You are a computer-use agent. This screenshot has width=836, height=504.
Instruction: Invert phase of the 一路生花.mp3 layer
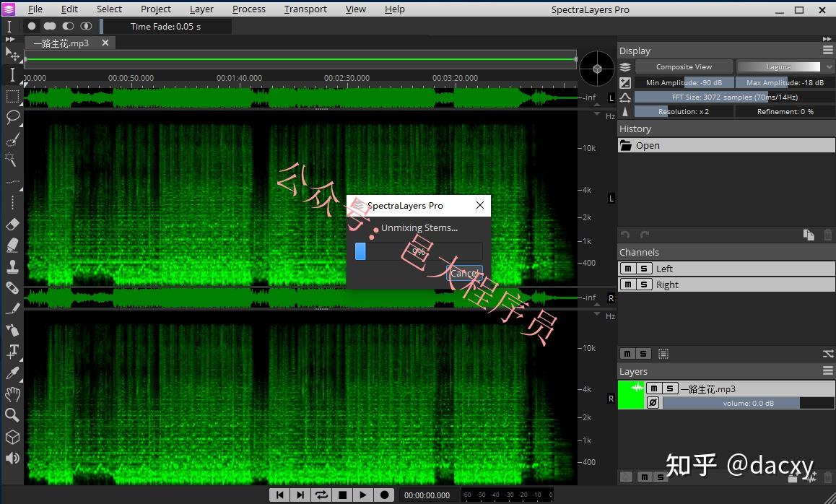tap(653, 403)
